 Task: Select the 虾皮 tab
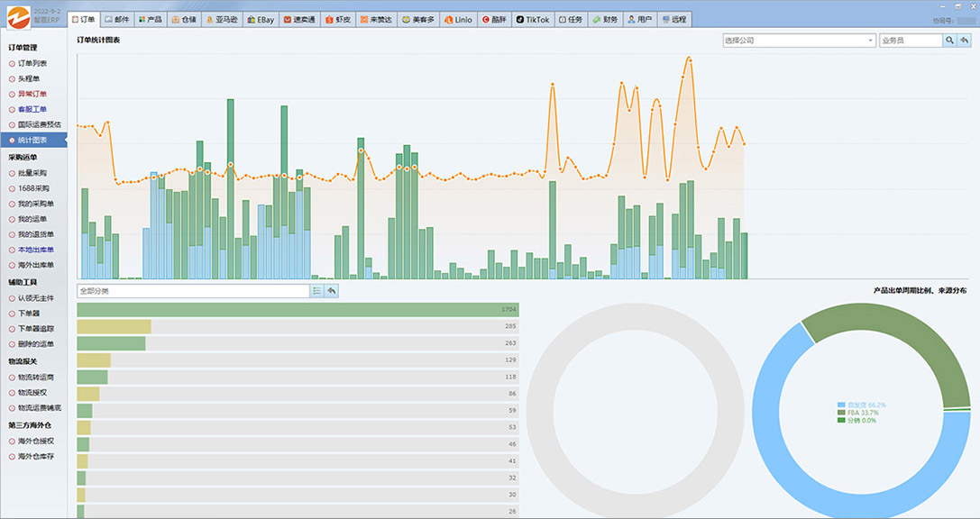point(338,20)
